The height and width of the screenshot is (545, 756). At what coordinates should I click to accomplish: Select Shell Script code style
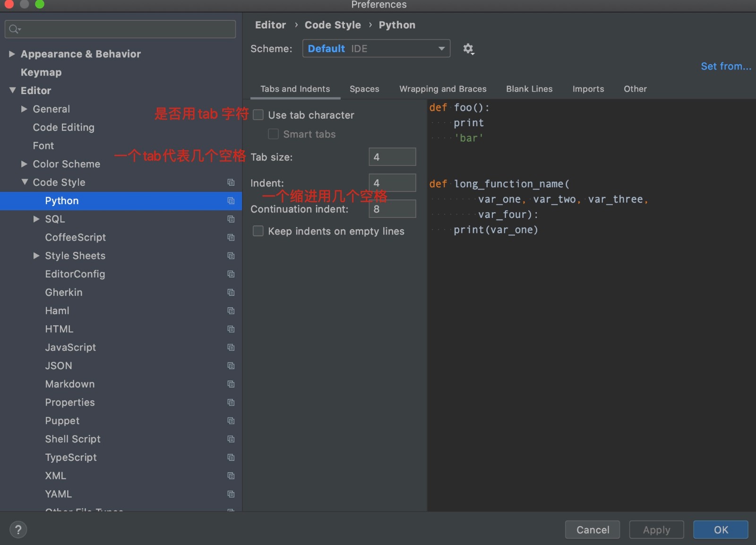tap(73, 439)
